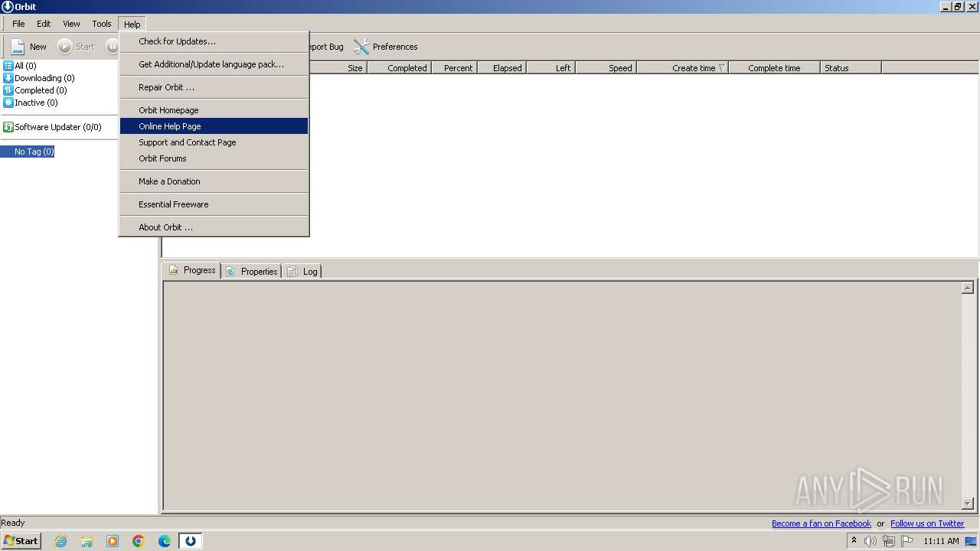Click the Start download play icon

[65, 47]
